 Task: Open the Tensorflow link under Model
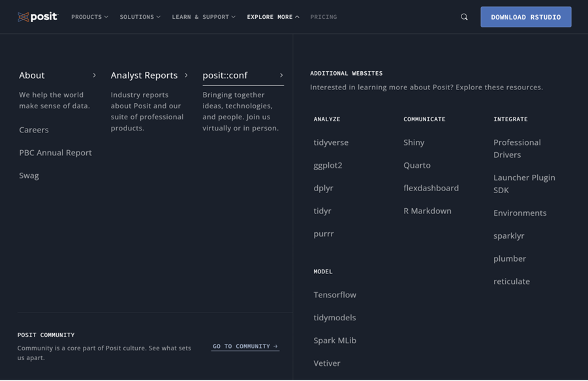click(335, 295)
